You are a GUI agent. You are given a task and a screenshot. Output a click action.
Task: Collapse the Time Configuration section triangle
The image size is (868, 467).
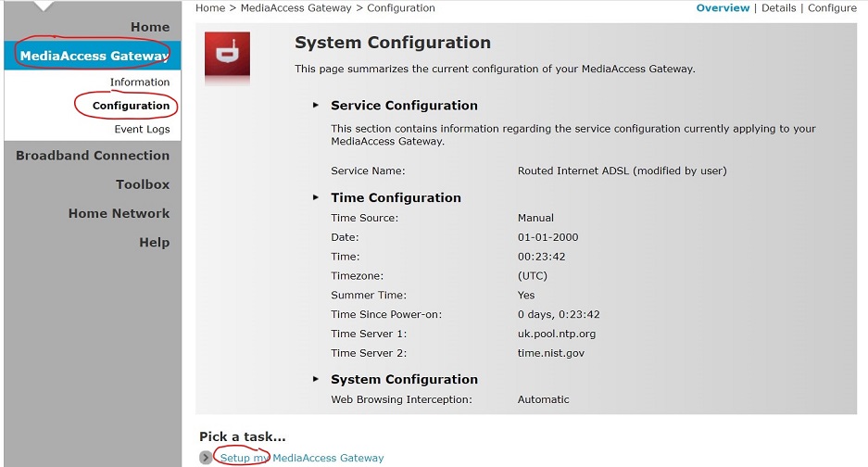pos(317,197)
